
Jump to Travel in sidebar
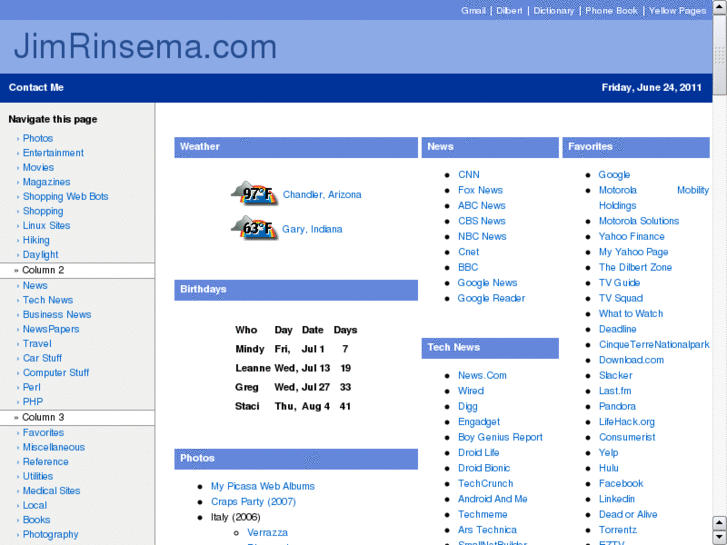tap(37, 343)
